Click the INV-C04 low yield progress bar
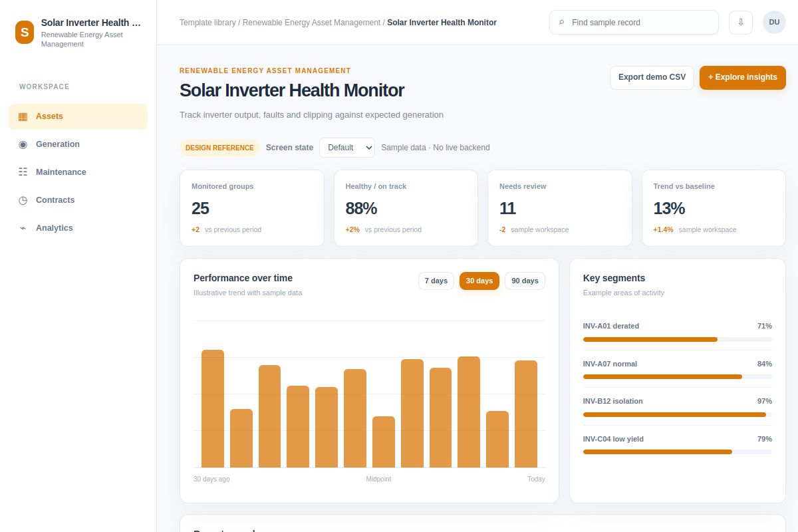798x532 pixels. click(x=678, y=452)
